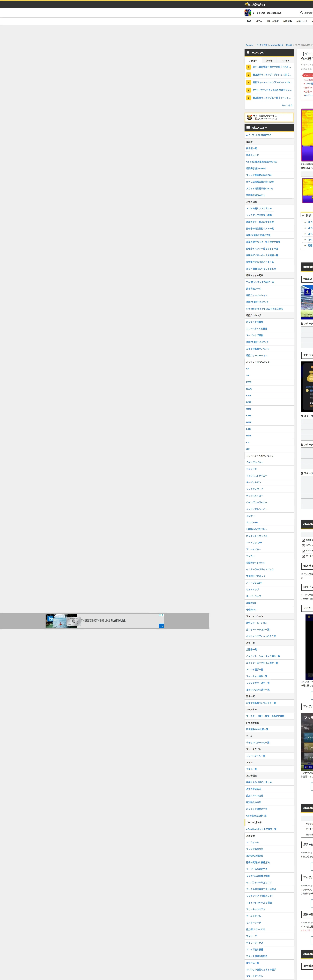
Task: Click the number 1 ranking badge
Action: [x=248, y=67]
